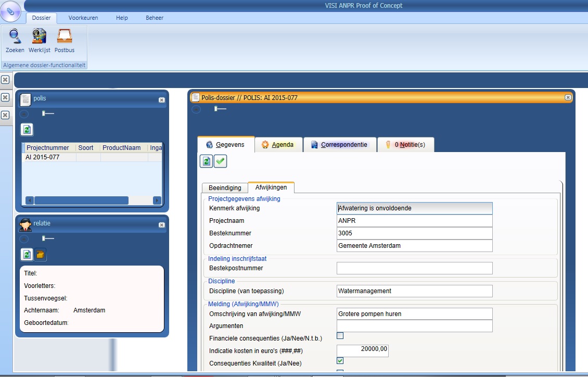Image resolution: width=588 pixels, height=377 pixels.
Task: Click the Omschrijving van afwijking/MMW field
Action: pos(414,314)
